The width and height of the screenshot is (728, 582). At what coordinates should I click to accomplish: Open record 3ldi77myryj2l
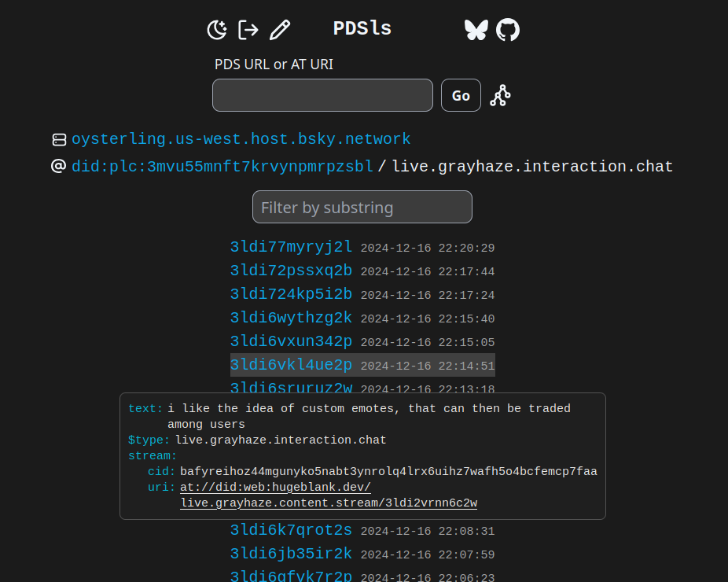291,248
